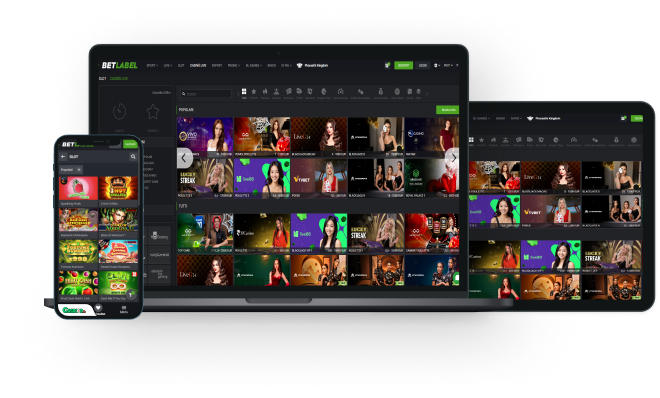This screenshot has width=660, height=398.
Task: Open Speed games gauge icon on laptop
Action: 341,91
